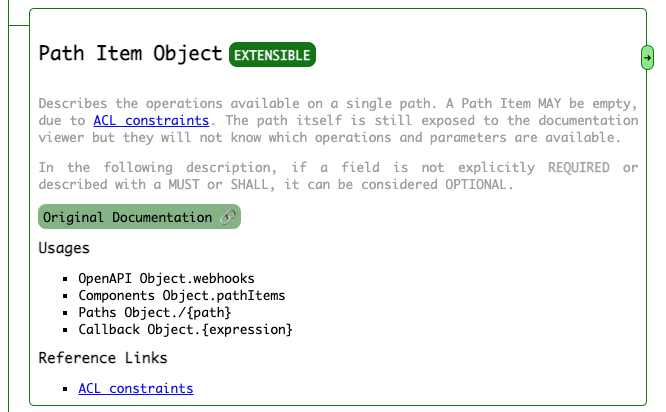The width and height of the screenshot is (666, 412).
Task: Click the bullet before OpenAPI Object.webhooks
Action: click(65, 278)
